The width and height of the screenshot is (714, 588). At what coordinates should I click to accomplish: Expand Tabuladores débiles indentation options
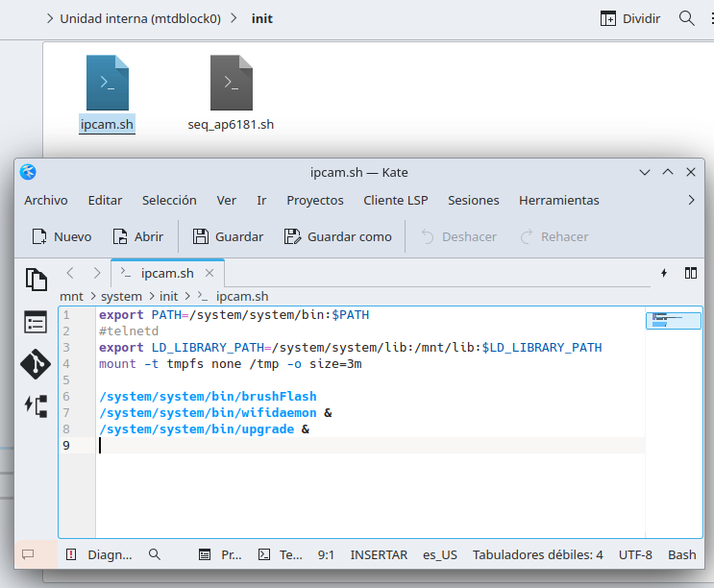coord(537,554)
